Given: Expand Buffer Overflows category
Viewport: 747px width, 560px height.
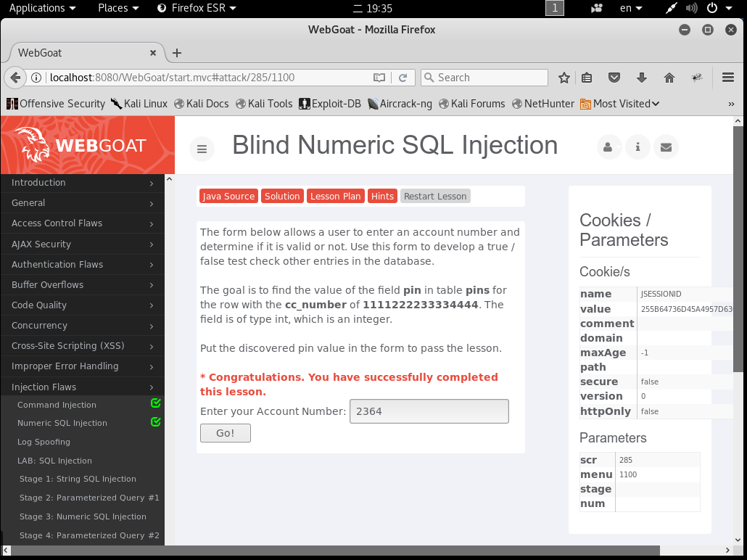Looking at the screenshot, I should point(83,285).
